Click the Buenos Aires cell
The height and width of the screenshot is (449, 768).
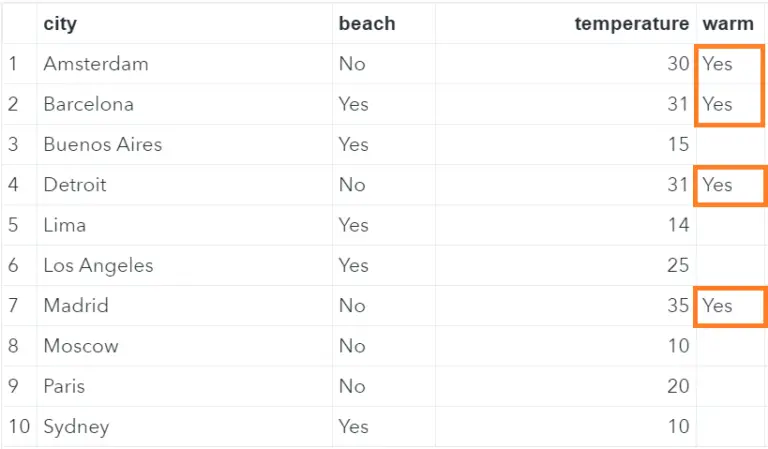[x=102, y=144]
